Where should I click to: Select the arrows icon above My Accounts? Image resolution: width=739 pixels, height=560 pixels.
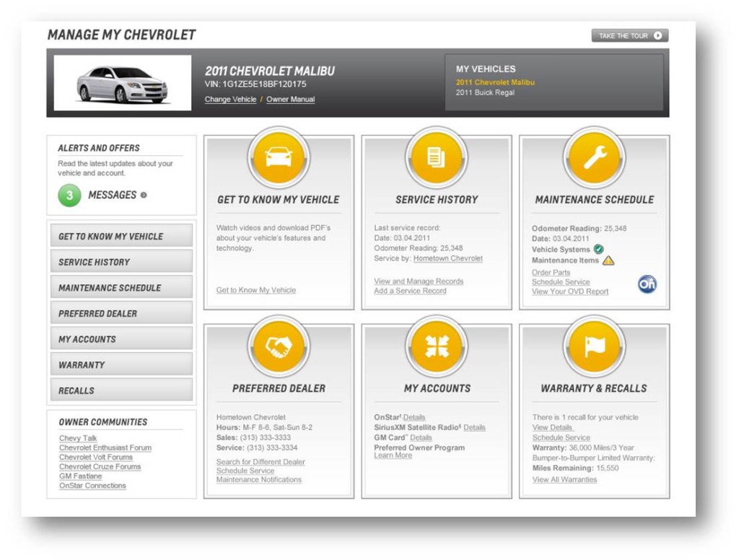coord(437,346)
